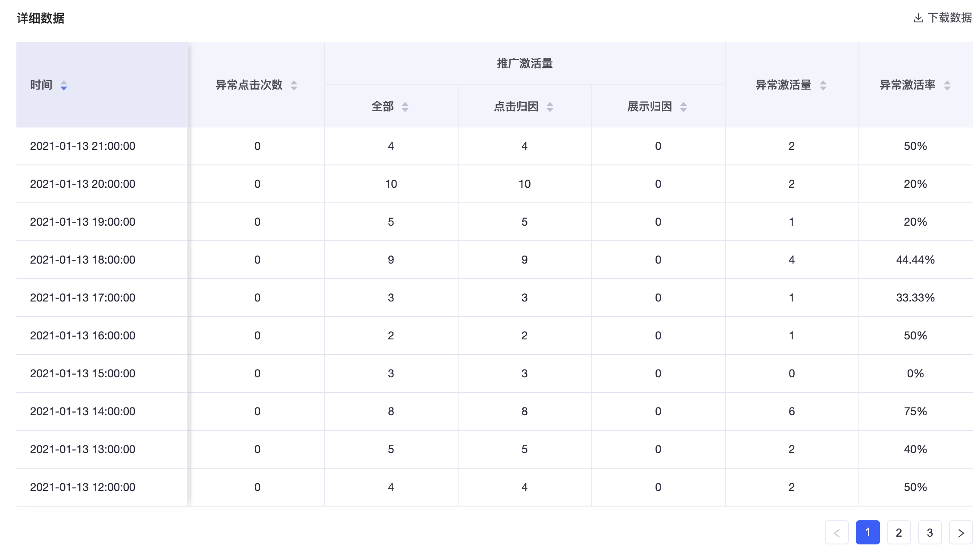Viewport: 980px width, 547px height.
Task: Click the 异常激活量 header label
Action: pyautogui.click(x=783, y=85)
